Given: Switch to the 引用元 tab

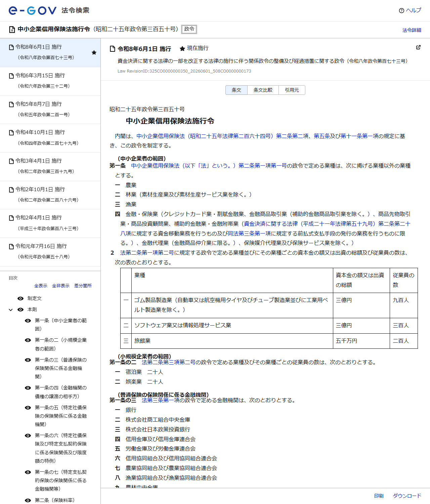Looking at the screenshot, I should (x=292, y=90).
